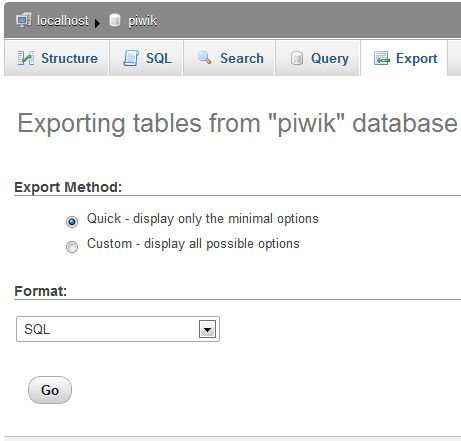
Task: Click the localhost server computer icon
Action: click(x=24, y=20)
